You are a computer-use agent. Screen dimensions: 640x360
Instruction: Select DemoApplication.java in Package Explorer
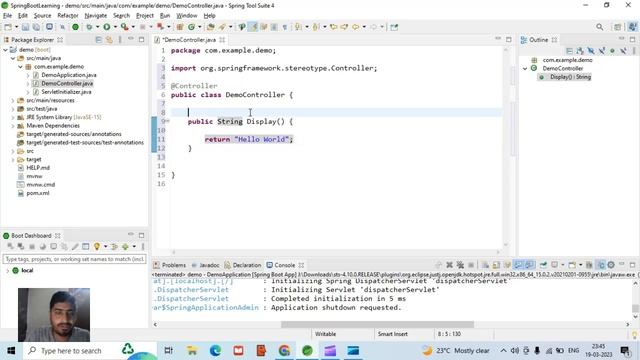[x=69, y=75]
